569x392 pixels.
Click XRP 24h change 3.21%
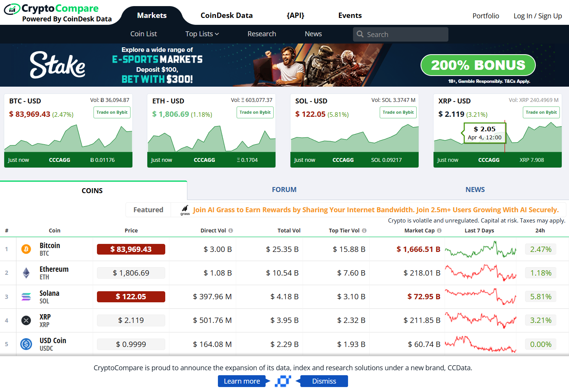541,320
